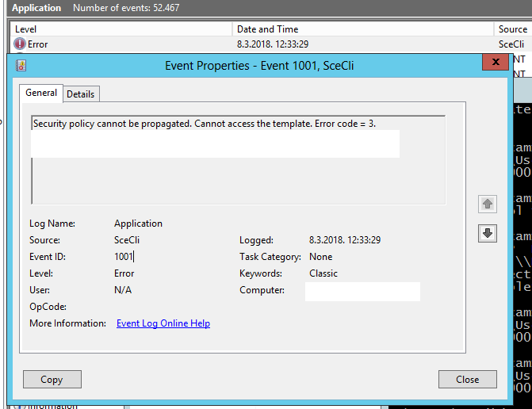The width and height of the screenshot is (532, 409).
Task: Go to next event with down arrow
Action: tap(488, 233)
